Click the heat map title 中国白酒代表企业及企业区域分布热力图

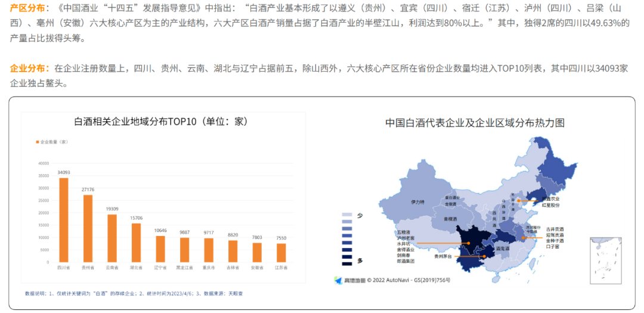(475, 123)
